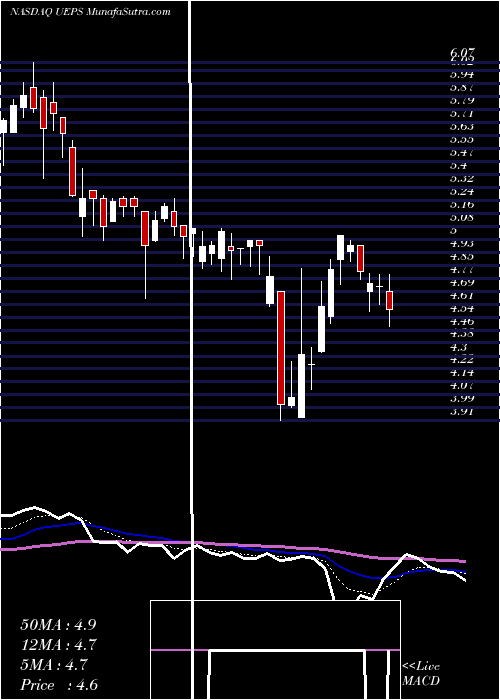Select the 4.3 price axis label
This screenshot has height=700, width=500.
coord(458,347)
